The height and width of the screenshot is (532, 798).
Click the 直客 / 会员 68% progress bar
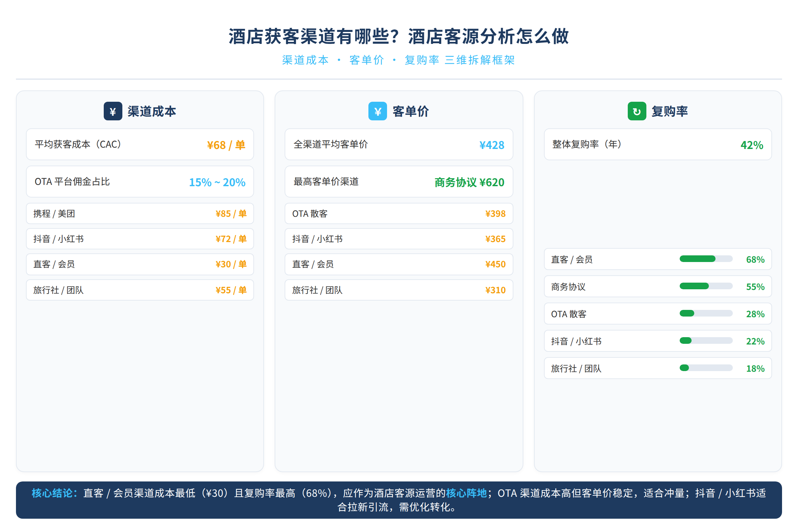click(706, 259)
